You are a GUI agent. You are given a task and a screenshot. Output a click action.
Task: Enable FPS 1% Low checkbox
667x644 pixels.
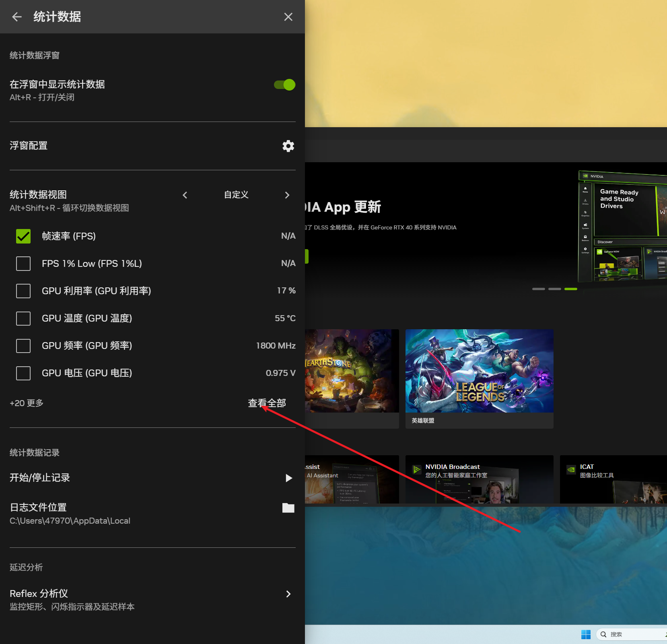tap(23, 264)
